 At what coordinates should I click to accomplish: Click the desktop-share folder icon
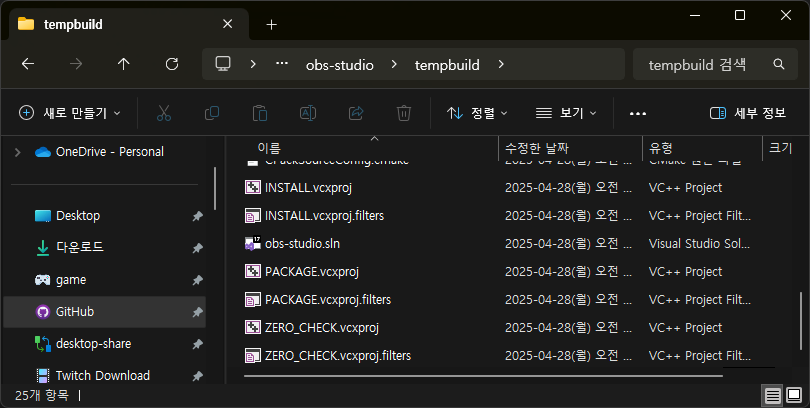42,343
